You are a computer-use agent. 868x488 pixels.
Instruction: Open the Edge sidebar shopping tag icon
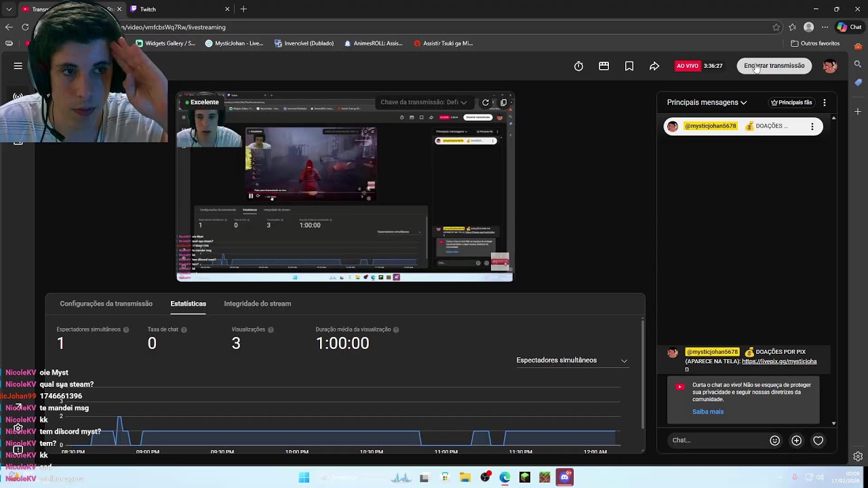[858, 82]
